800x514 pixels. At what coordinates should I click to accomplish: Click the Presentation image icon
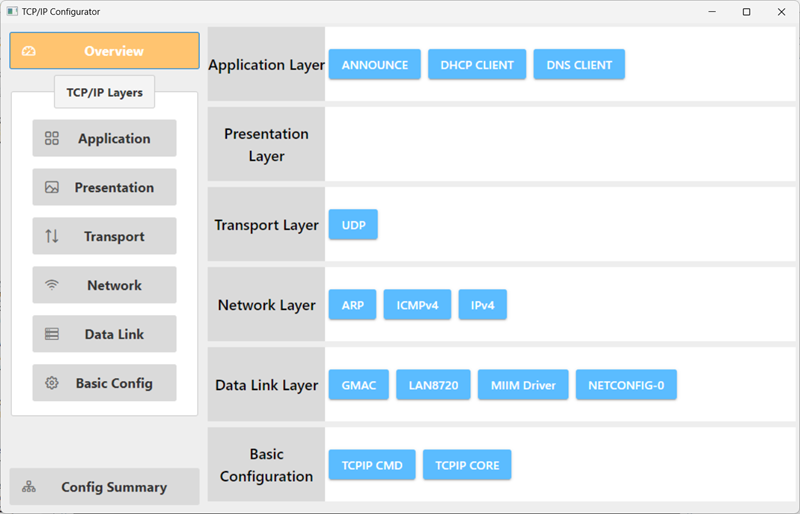52,187
